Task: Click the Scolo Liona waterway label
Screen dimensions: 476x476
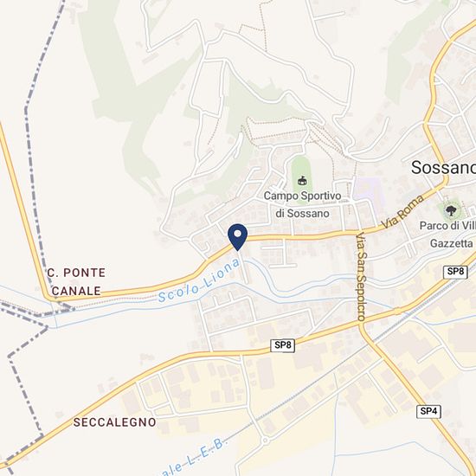Action: (199, 280)
